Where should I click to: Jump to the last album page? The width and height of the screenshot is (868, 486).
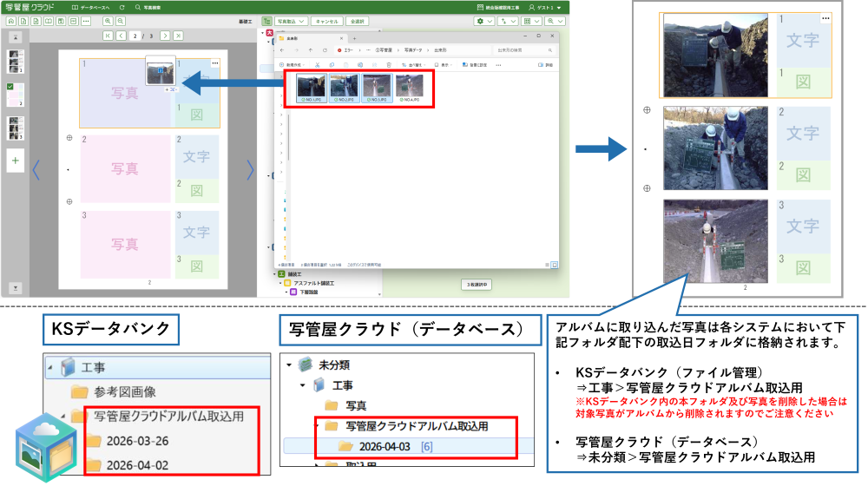click(178, 36)
